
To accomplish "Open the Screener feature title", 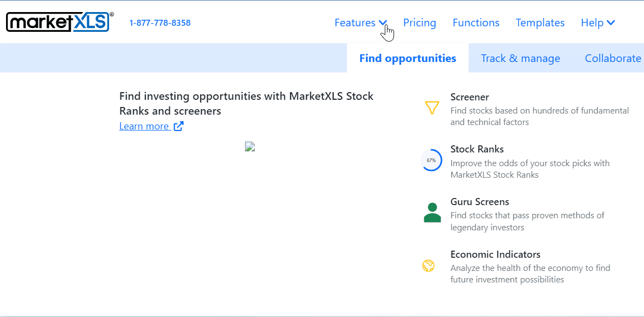I will [469, 97].
